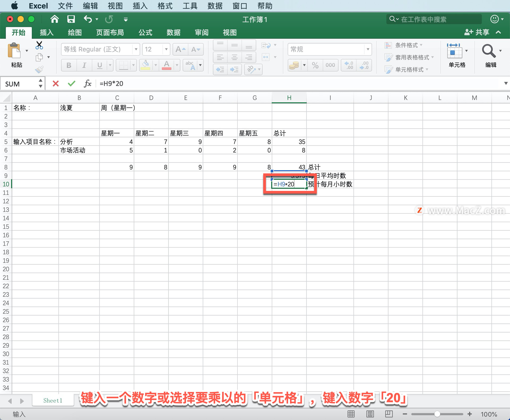Align text to middle vertically
Image resolution: width=510 pixels, height=420 pixels.
pyautogui.click(x=235, y=45)
